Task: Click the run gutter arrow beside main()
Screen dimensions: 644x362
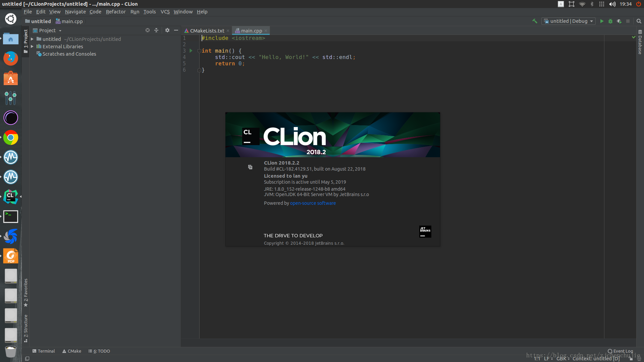Action: [x=191, y=51]
